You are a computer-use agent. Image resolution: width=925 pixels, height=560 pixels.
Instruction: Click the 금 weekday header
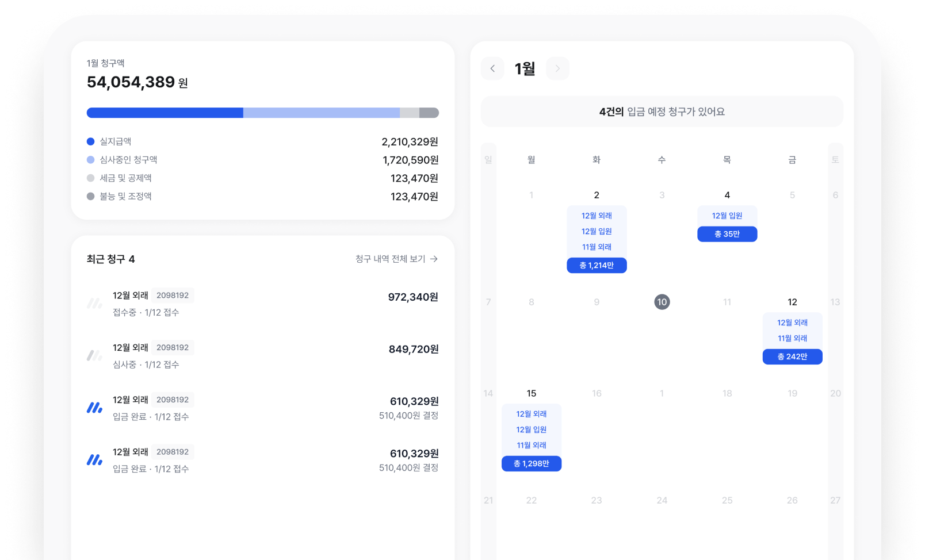click(792, 159)
